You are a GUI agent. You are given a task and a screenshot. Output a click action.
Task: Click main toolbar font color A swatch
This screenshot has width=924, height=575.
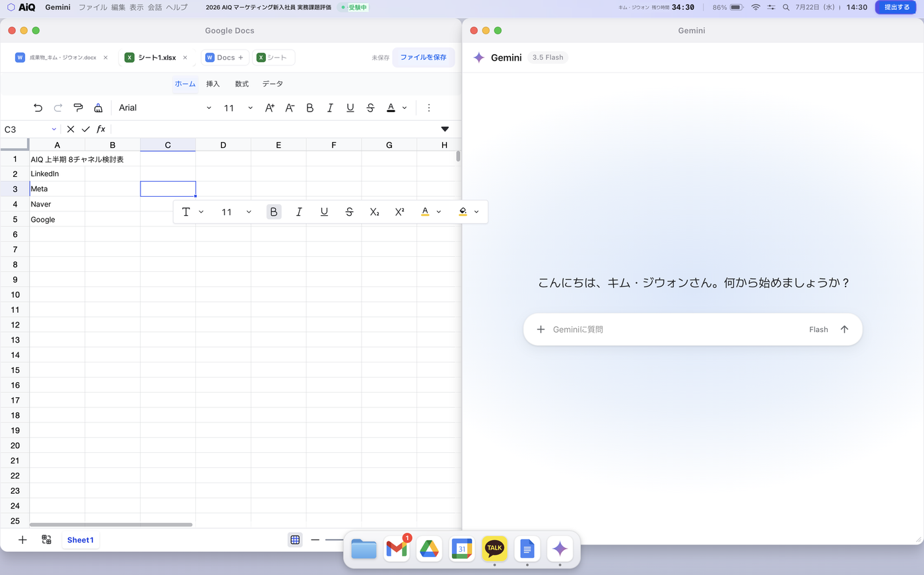tap(391, 108)
